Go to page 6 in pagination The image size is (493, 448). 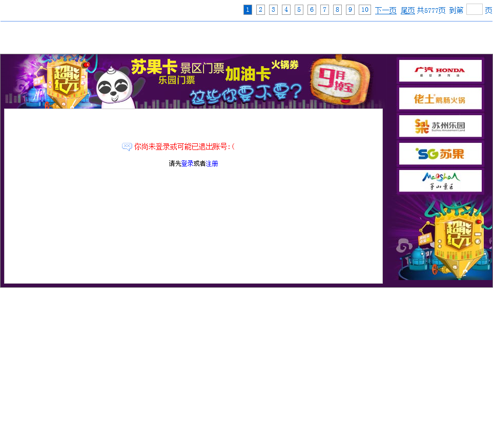point(312,10)
